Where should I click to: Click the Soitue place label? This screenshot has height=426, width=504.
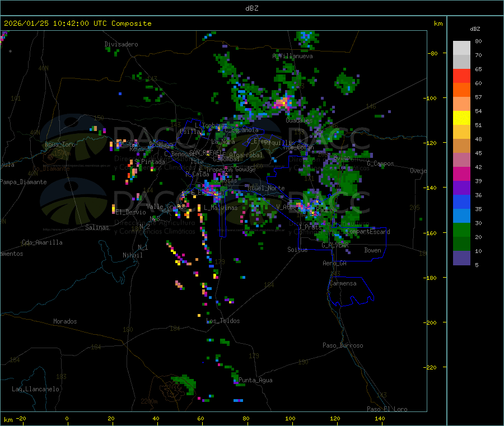coord(297,250)
